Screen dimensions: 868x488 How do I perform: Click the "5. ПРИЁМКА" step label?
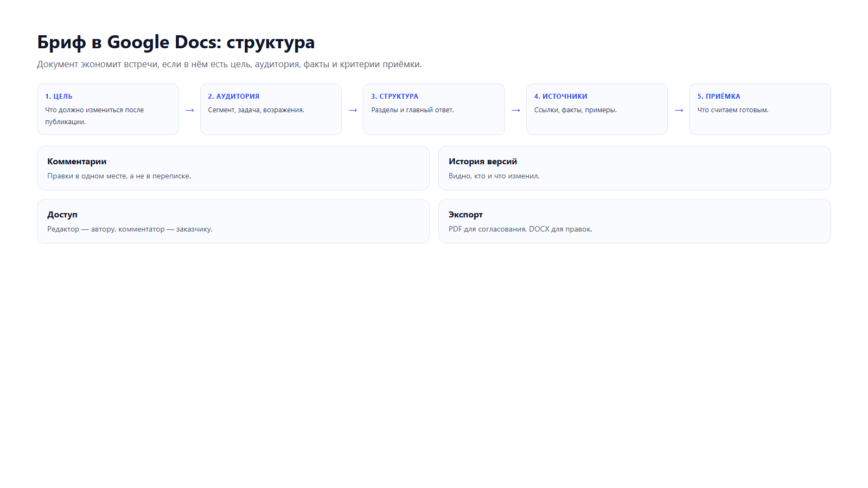click(x=719, y=96)
